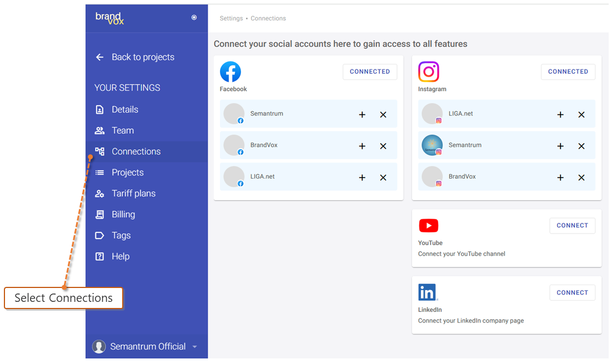This screenshot has height=364, width=612.
Task: Click the Instagram LIGA.net avatar thumbnail
Action: [x=432, y=114]
